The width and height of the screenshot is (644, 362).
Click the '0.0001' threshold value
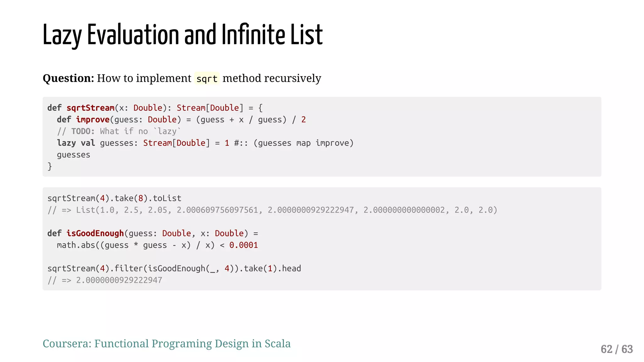click(x=244, y=245)
